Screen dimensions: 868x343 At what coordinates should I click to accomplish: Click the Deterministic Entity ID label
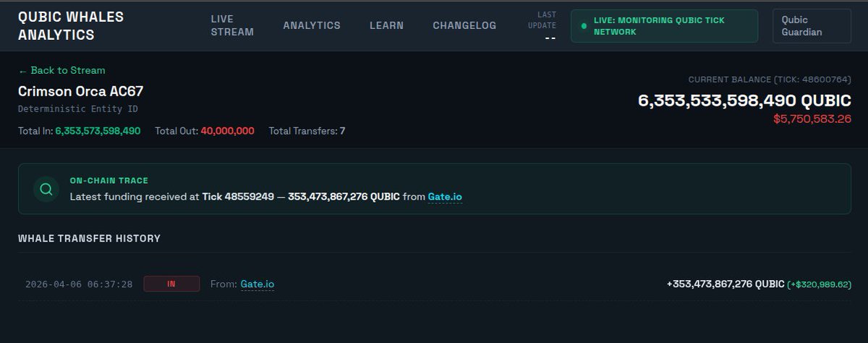[78, 109]
